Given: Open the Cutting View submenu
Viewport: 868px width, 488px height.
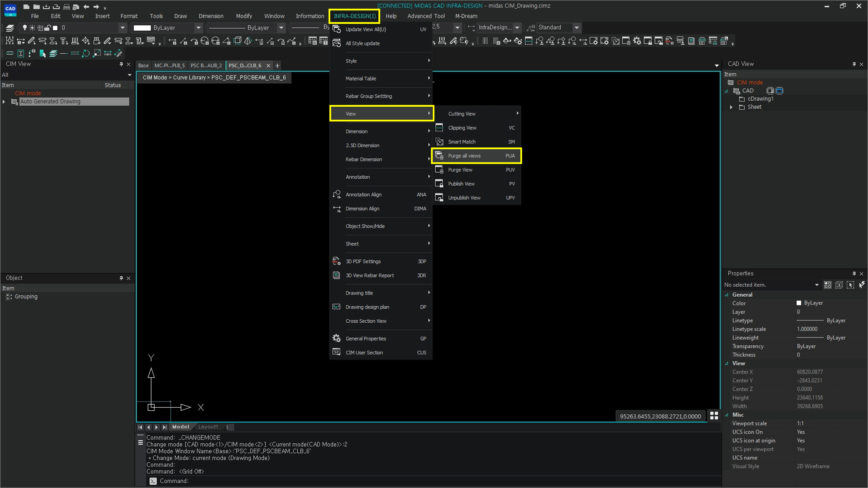Looking at the screenshot, I should coord(477,114).
